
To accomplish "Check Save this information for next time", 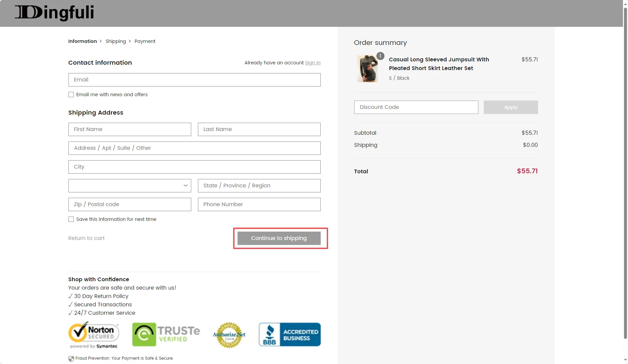I will (x=71, y=219).
